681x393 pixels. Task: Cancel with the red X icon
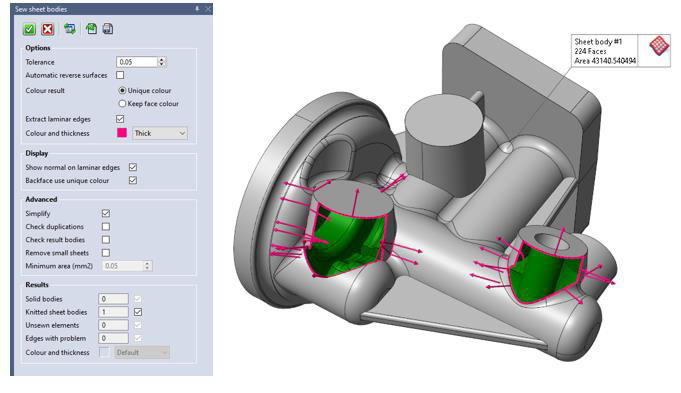(x=48, y=29)
